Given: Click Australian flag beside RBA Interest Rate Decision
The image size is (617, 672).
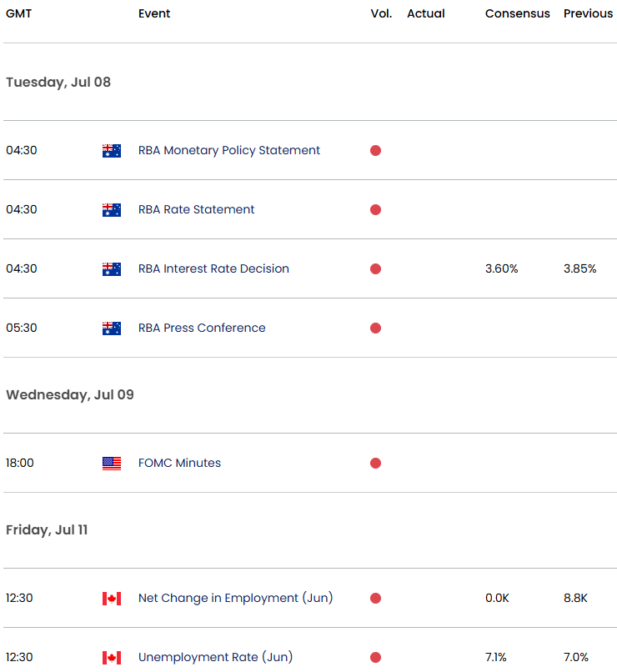Looking at the screenshot, I should [111, 269].
